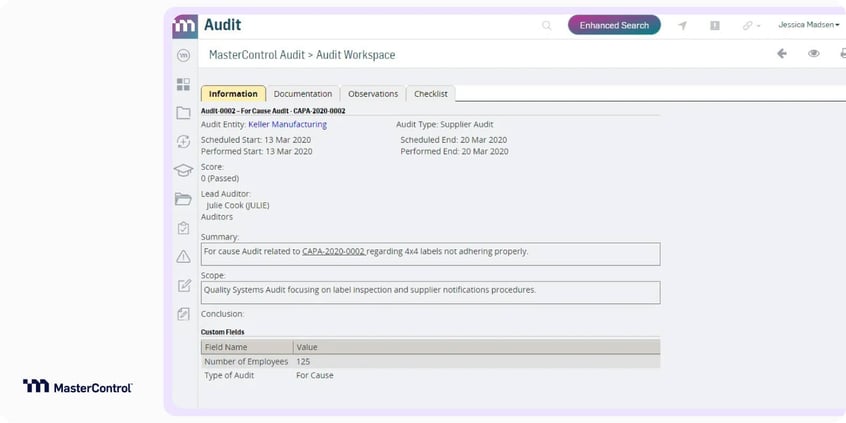Open the warning triangle icon in sidebar
Screen dimensions: 846x423
[x=183, y=257]
